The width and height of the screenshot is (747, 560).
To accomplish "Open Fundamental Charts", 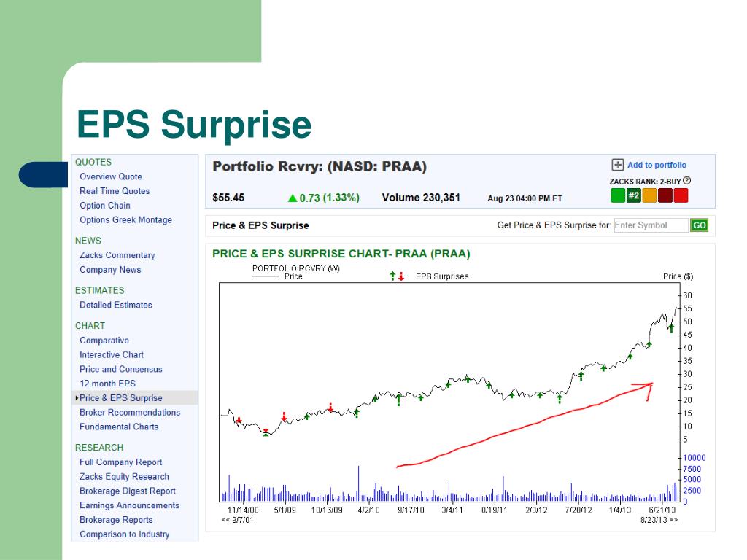I will pos(119,427).
